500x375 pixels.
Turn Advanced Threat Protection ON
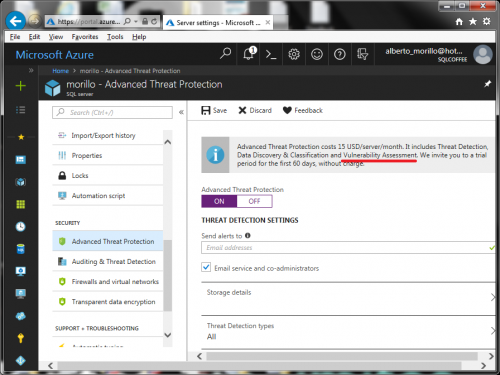[x=219, y=201]
